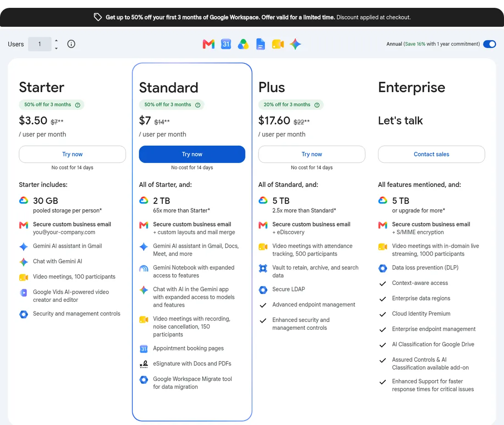Click the Google Vids icon in Starter
Screen dimensions: 504x425
[x=24, y=293]
